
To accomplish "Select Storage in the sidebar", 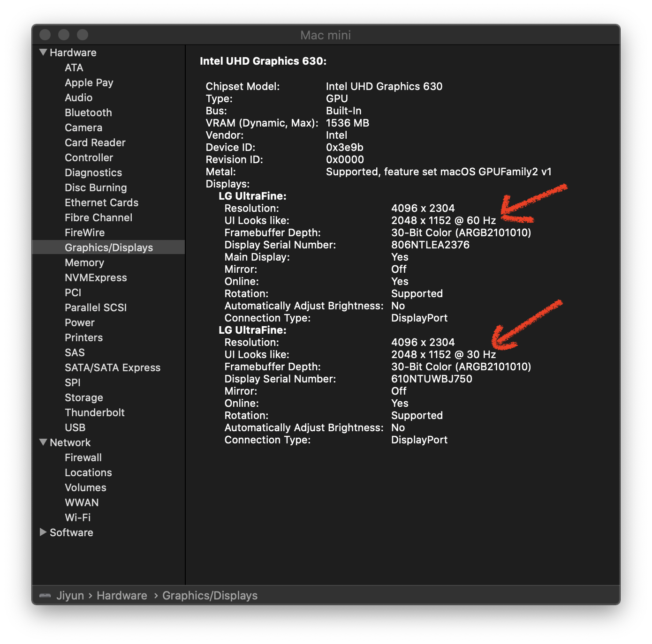I will click(x=83, y=397).
